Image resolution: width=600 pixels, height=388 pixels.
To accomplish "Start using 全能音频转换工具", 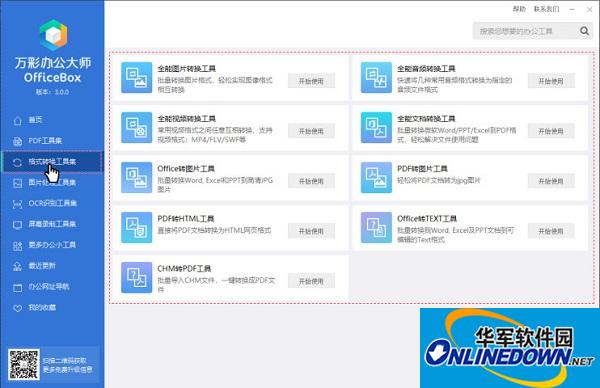I will (x=551, y=81).
